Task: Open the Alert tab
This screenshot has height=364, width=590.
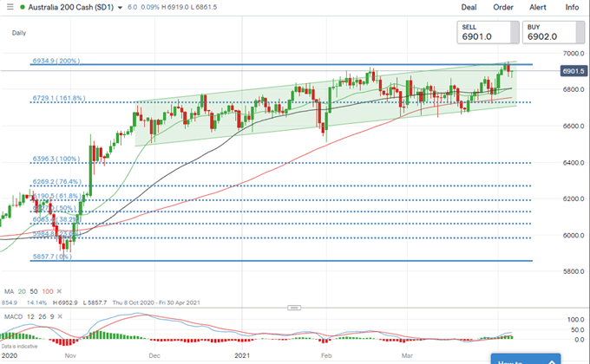Action: point(538,7)
